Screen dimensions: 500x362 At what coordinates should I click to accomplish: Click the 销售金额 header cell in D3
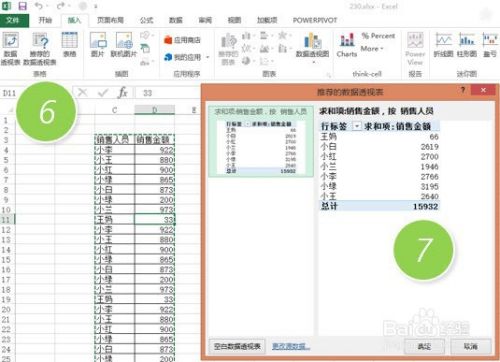[x=154, y=140]
